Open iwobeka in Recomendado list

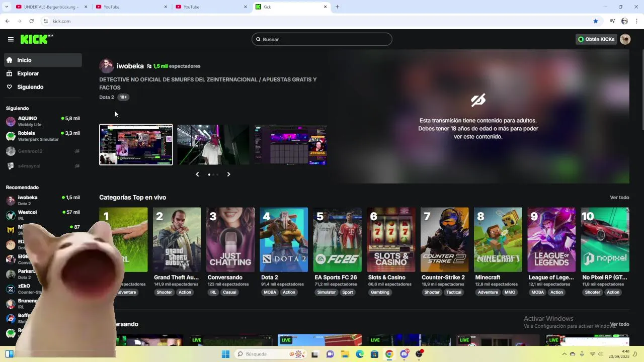pyautogui.click(x=43, y=200)
